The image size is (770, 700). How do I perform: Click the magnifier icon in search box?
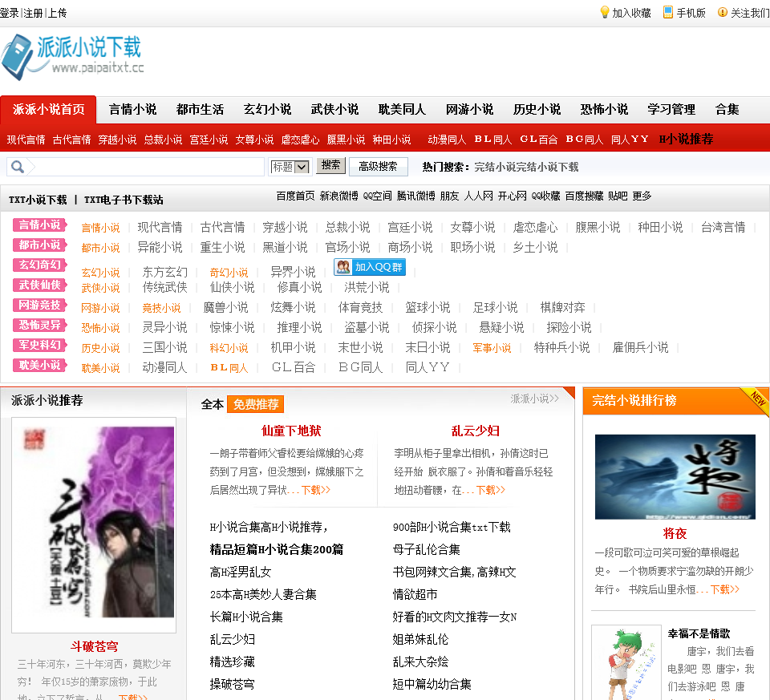click(x=17, y=167)
